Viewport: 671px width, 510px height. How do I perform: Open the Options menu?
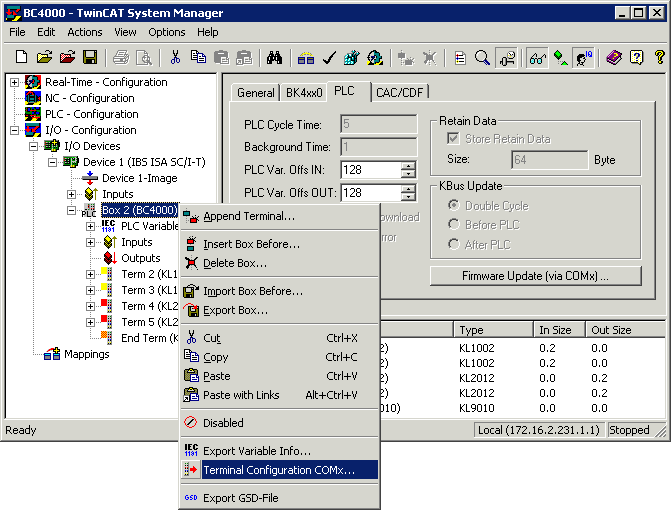pyautogui.click(x=166, y=32)
